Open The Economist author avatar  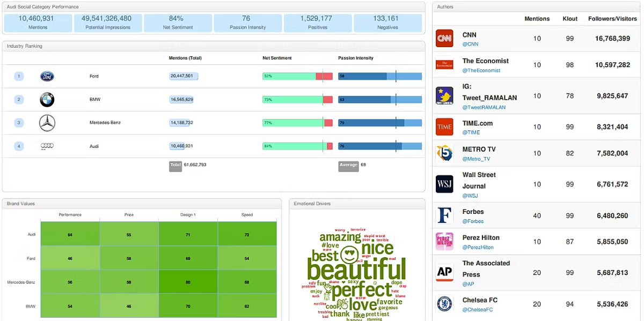pos(444,65)
